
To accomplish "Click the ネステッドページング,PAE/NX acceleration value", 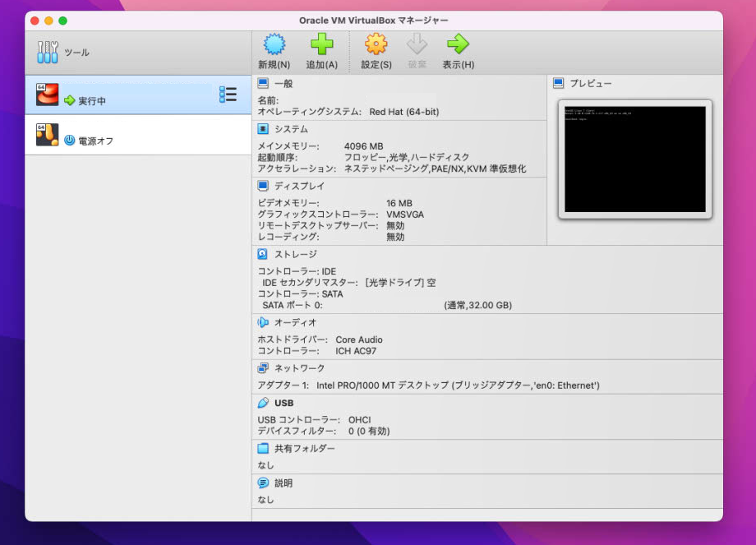I will coord(435,169).
